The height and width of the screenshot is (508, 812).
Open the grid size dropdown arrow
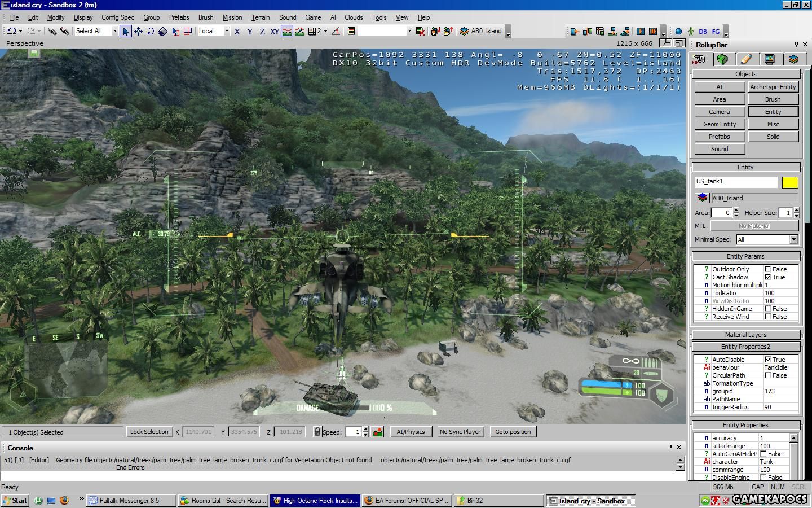[x=325, y=31]
